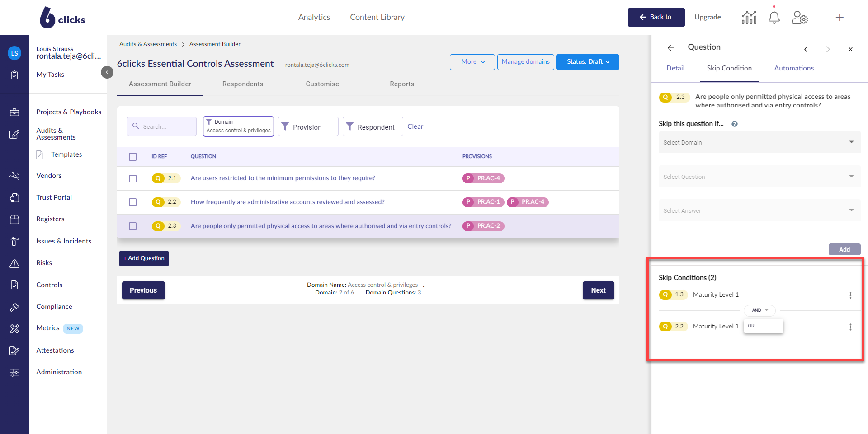This screenshot has height=434, width=868.
Task: Expand the More dropdown
Action: point(472,62)
